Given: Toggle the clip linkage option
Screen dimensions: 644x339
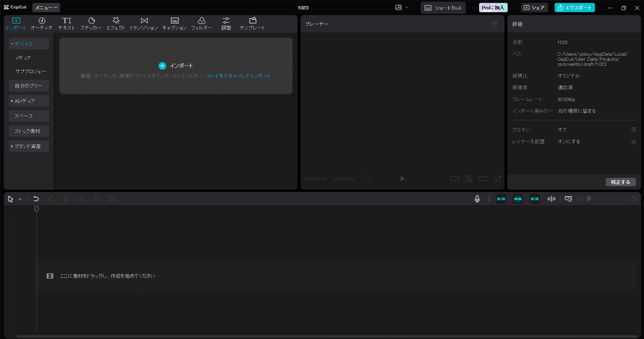Looking at the screenshot, I should pyautogui.click(x=535, y=199).
